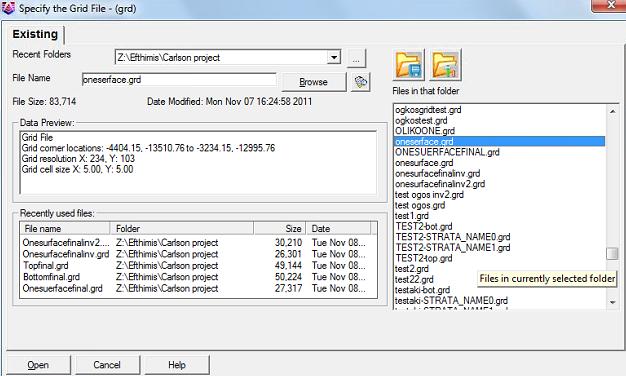Switch to the Existing tab

tap(35, 34)
